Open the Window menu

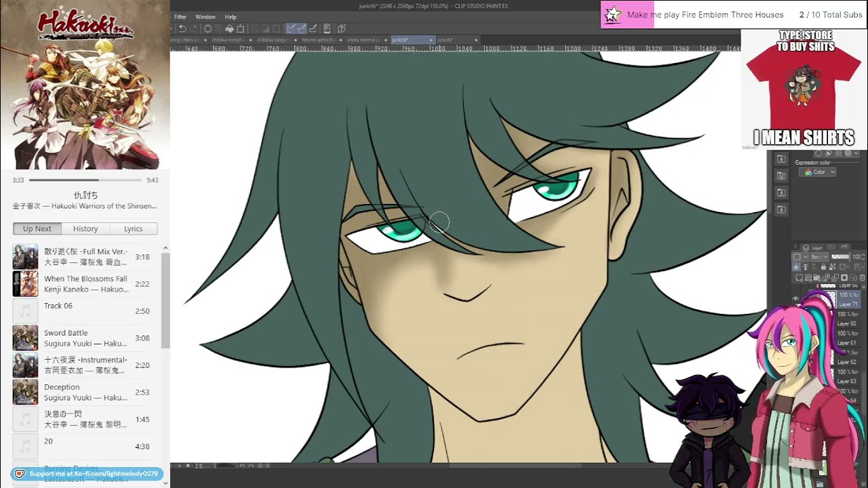click(x=205, y=17)
